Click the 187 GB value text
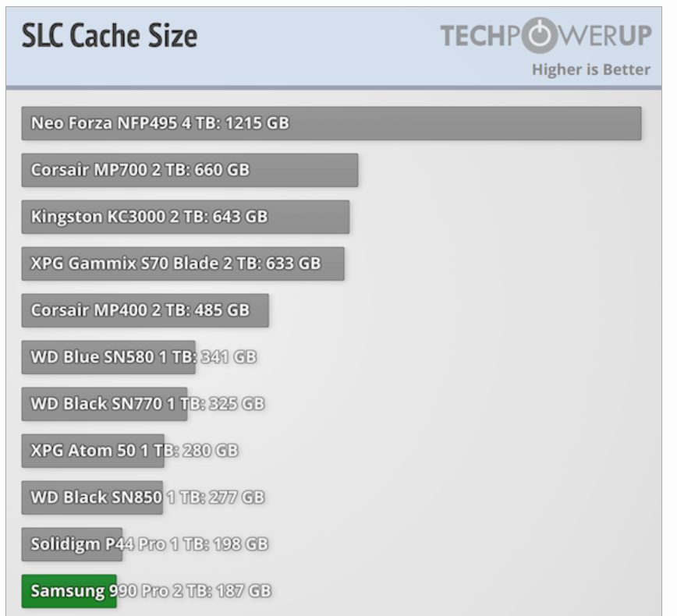 click(x=244, y=591)
